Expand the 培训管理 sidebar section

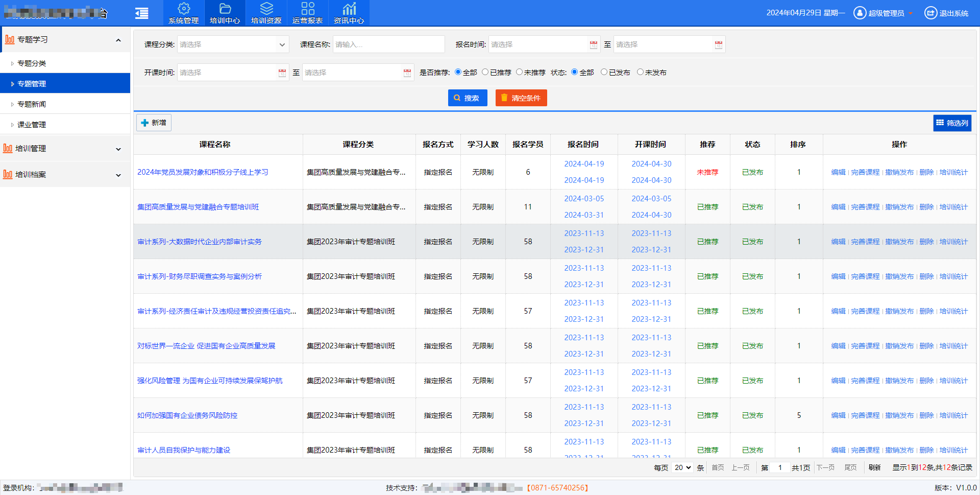point(118,149)
